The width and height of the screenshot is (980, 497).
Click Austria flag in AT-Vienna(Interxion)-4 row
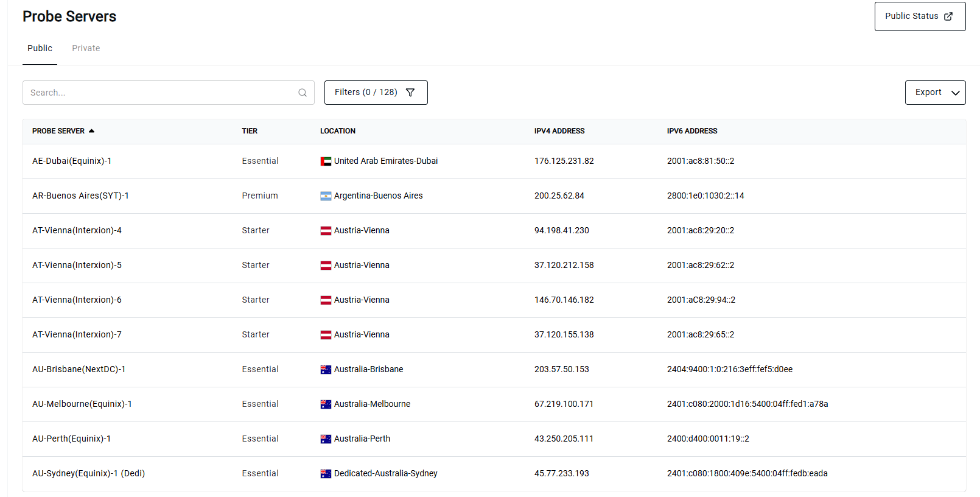pos(326,231)
